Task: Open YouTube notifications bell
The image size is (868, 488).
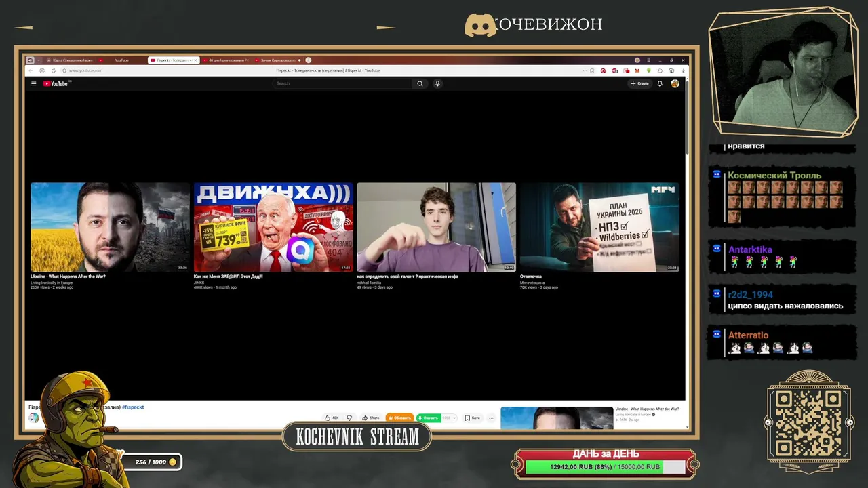Action: [659, 83]
